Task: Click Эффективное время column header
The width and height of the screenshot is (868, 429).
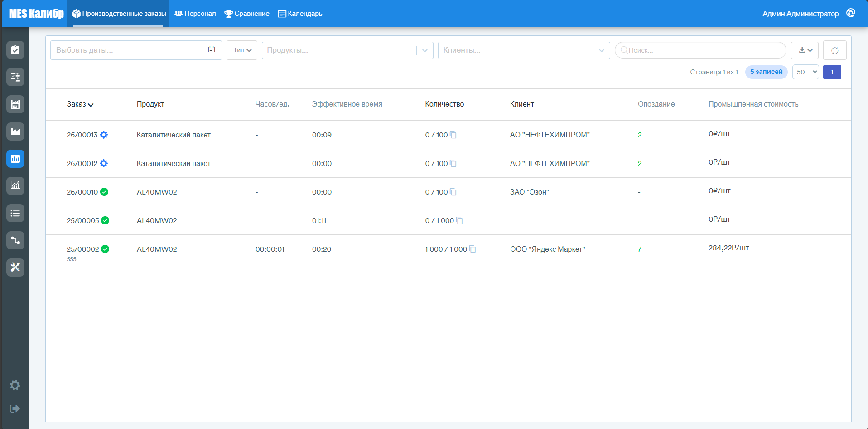Action: coord(347,104)
